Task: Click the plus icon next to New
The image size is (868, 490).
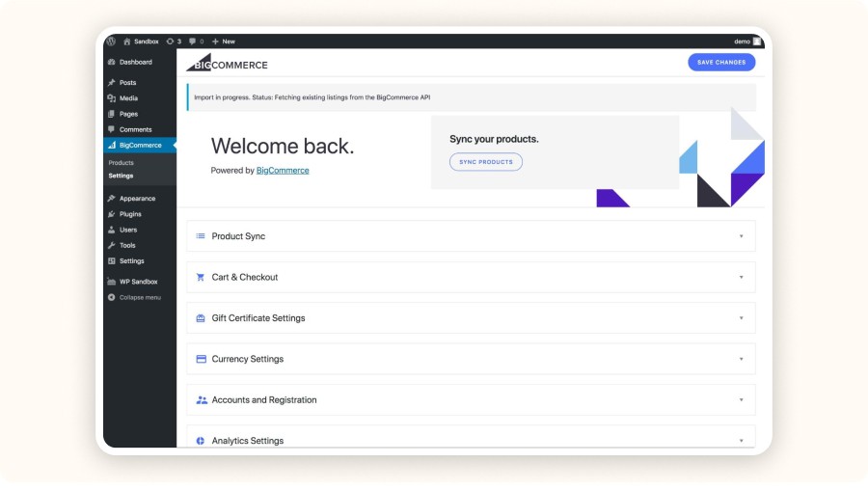Action: pos(215,41)
